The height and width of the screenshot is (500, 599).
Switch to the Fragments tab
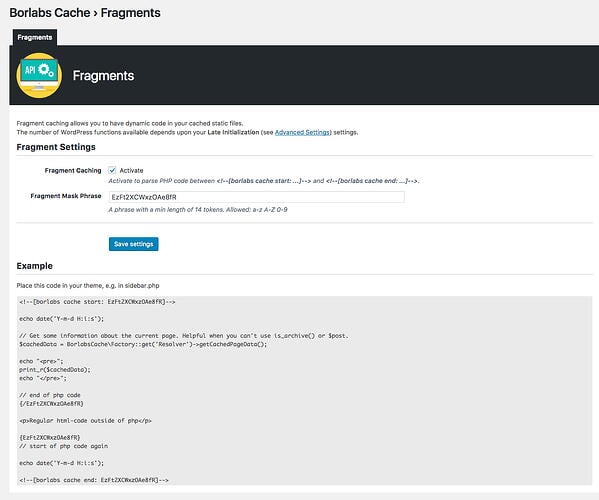[x=35, y=37]
